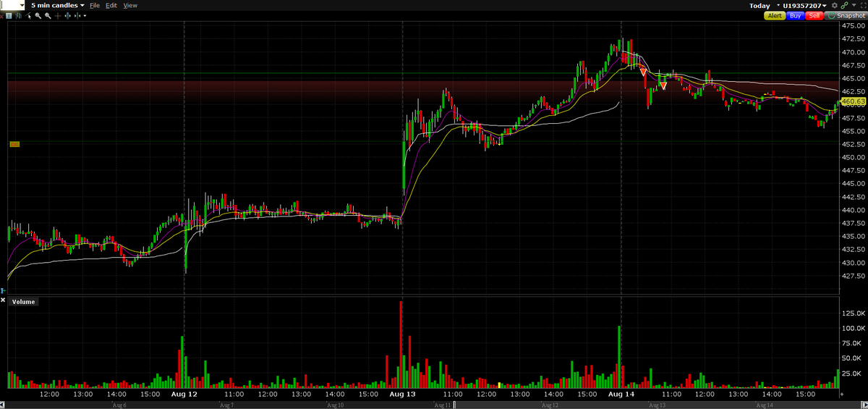The height and width of the screenshot is (409, 868).
Task: Click 427.50 price axis label
Action: (x=854, y=276)
